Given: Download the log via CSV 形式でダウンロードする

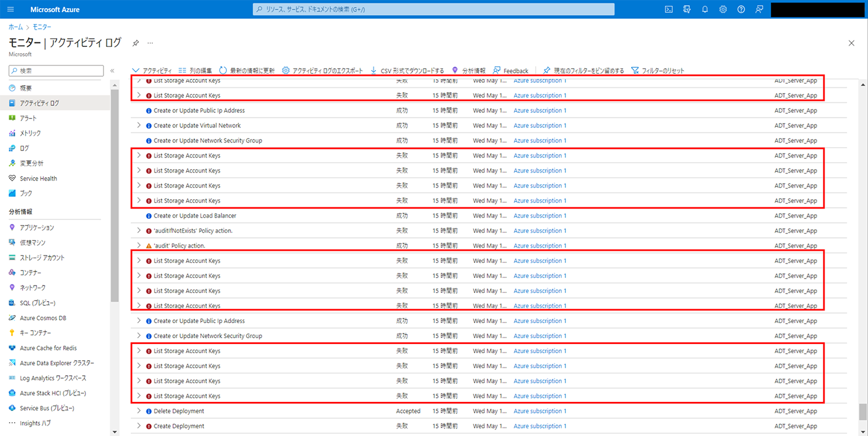Looking at the screenshot, I should (407, 71).
